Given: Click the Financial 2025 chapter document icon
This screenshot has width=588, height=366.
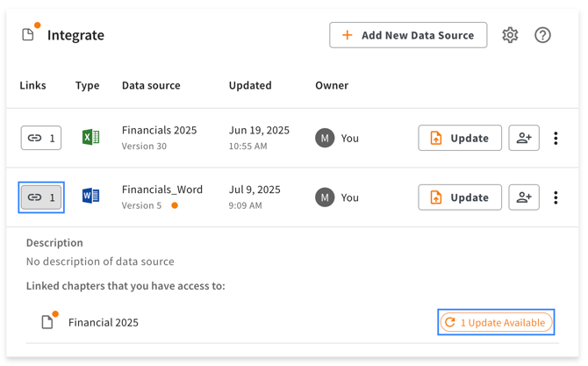Looking at the screenshot, I should point(47,322).
